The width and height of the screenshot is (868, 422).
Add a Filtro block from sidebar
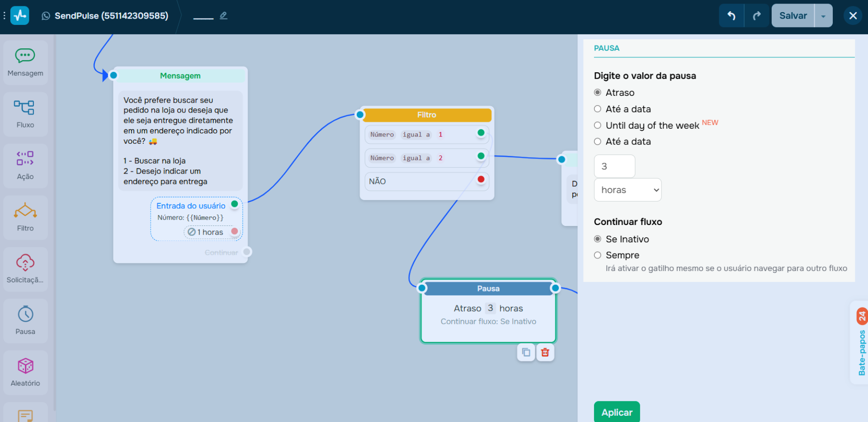coord(25,217)
